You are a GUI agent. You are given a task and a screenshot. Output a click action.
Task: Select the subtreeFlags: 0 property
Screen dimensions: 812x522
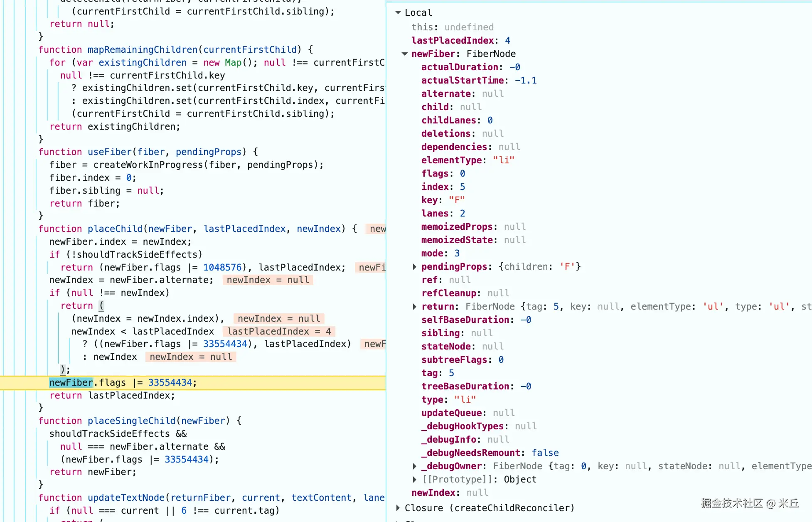463,360
